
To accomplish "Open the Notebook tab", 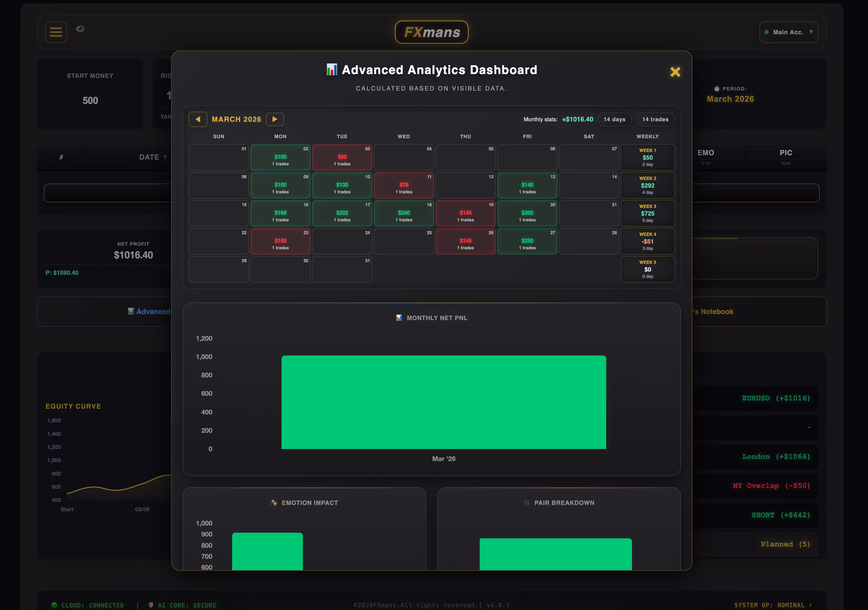I will tap(715, 312).
